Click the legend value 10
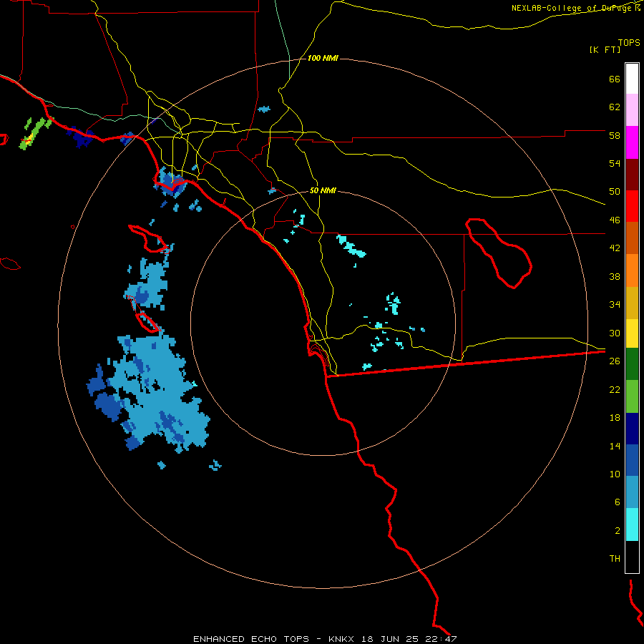Viewport: 644px width, 644px height. click(615, 474)
